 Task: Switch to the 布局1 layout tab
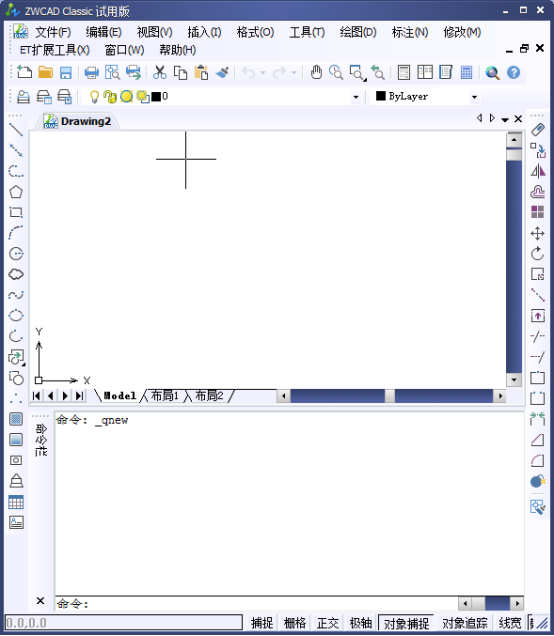pos(165,395)
